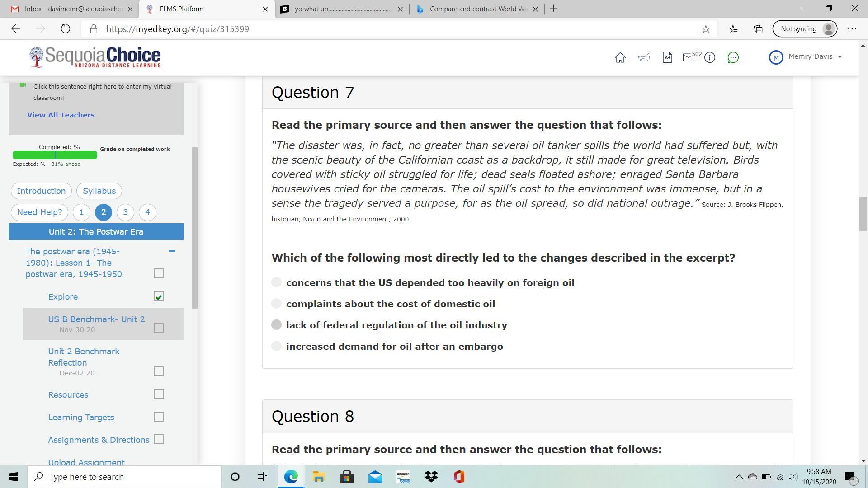The height and width of the screenshot is (488, 868).
Task: Collapse the postwar era Lesson 1 section
Action: (172, 251)
